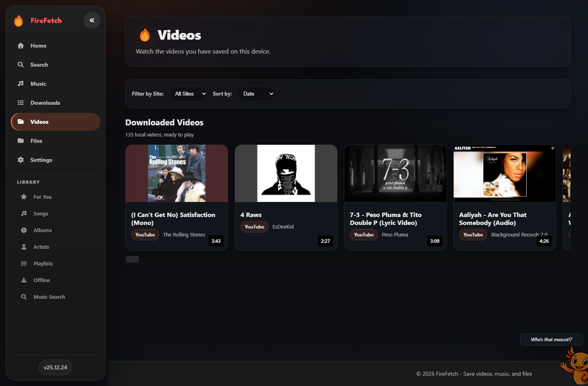
Task: Click the Albums disc icon
Action: (x=24, y=230)
